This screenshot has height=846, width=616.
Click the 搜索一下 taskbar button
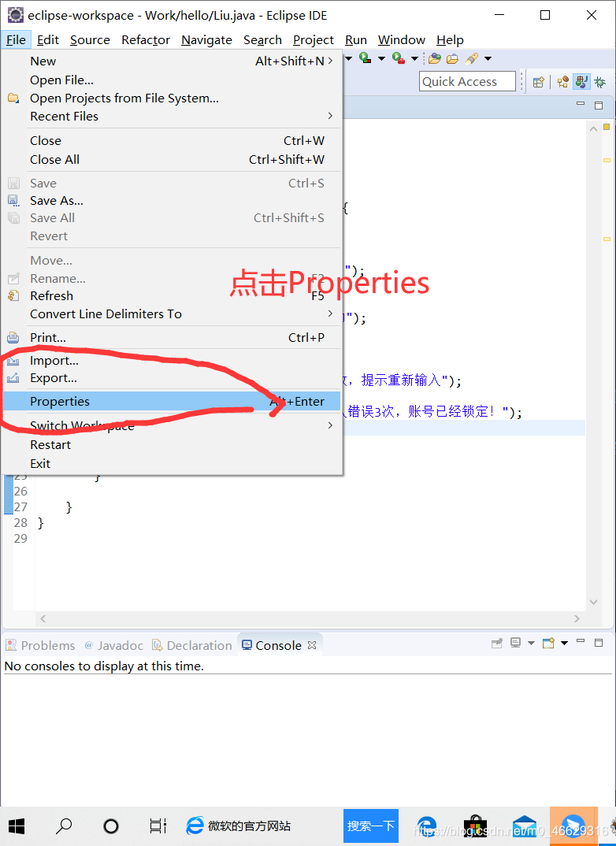(x=371, y=826)
